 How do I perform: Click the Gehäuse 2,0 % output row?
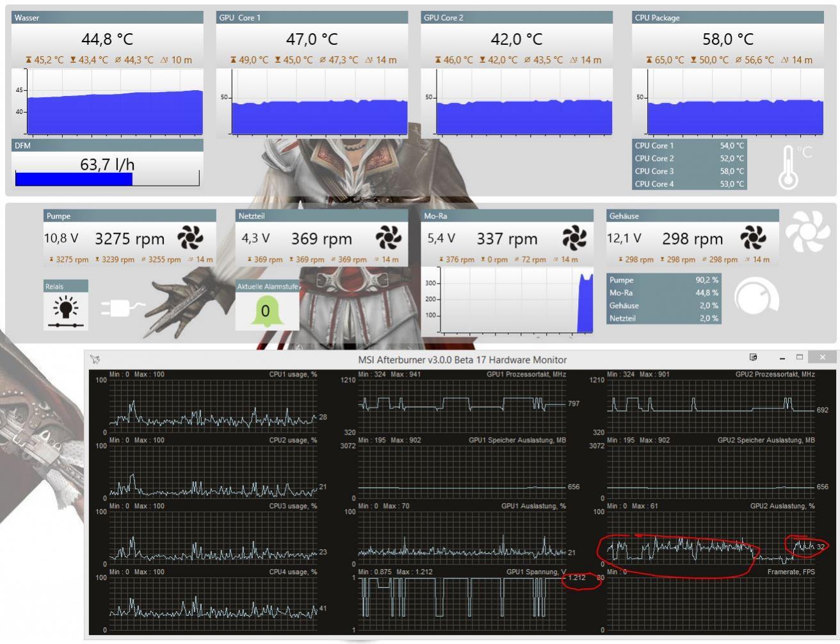(x=664, y=306)
